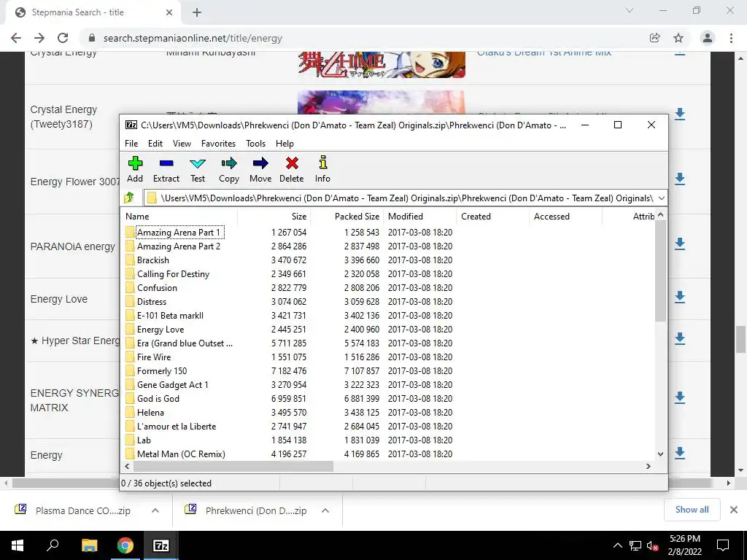Select the L'amour et la Liberte folder
The image size is (747, 560).
(x=177, y=426)
